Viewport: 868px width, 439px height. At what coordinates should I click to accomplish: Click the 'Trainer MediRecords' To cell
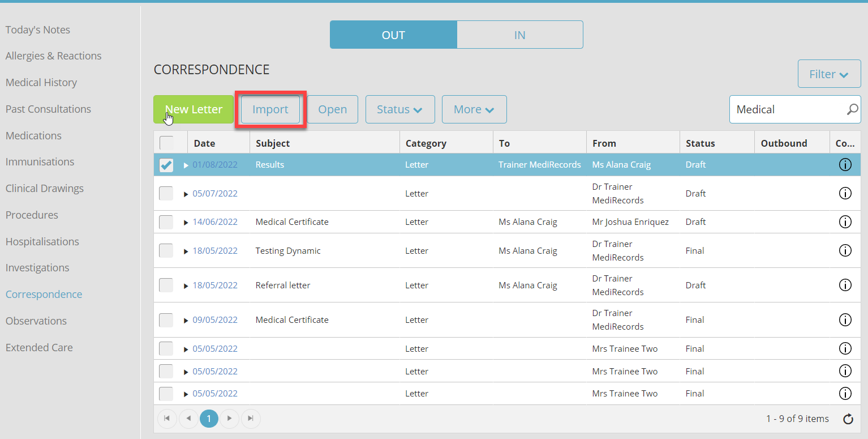(x=540, y=165)
